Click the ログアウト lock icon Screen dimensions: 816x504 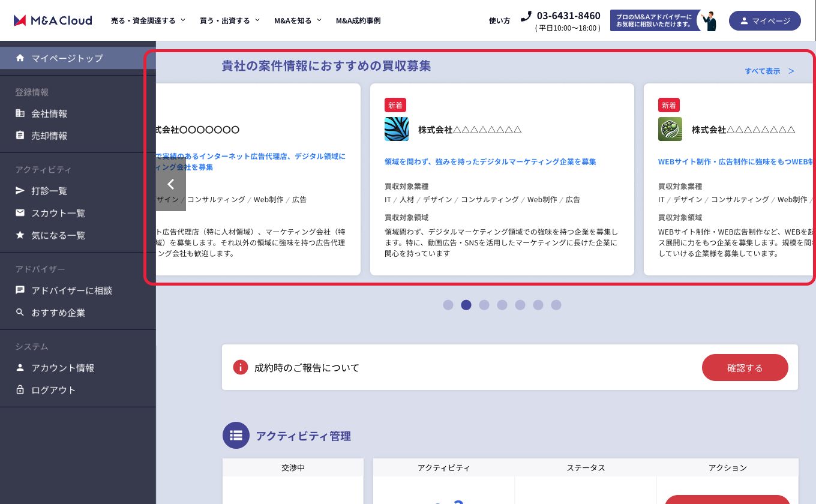(x=20, y=390)
